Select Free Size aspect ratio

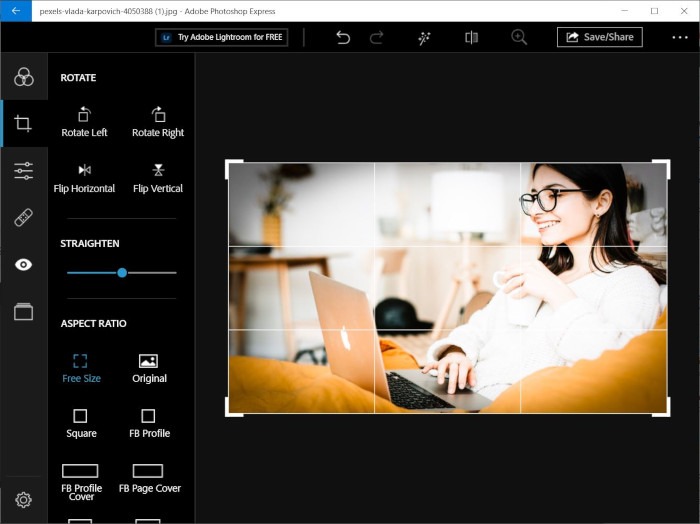pyautogui.click(x=81, y=368)
